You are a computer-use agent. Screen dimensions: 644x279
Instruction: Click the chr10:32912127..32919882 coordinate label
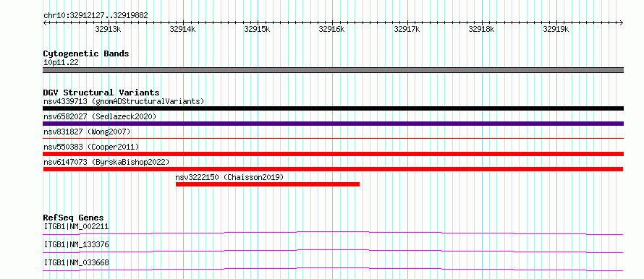(x=96, y=16)
